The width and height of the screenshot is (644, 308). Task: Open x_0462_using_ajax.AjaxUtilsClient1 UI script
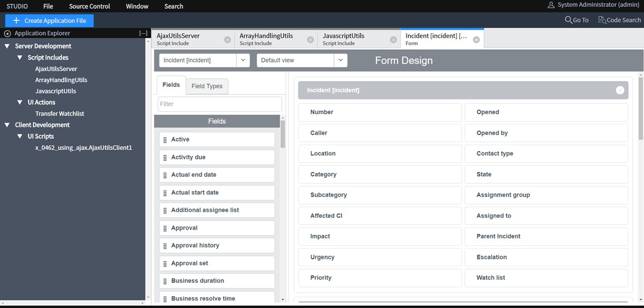tap(83, 148)
